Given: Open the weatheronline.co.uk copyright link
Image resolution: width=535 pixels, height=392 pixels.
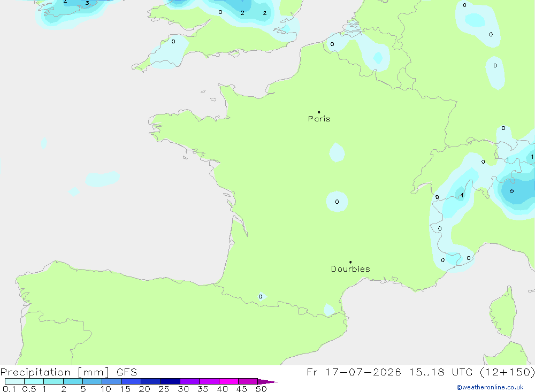Looking at the screenshot, I should click(x=490, y=387).
